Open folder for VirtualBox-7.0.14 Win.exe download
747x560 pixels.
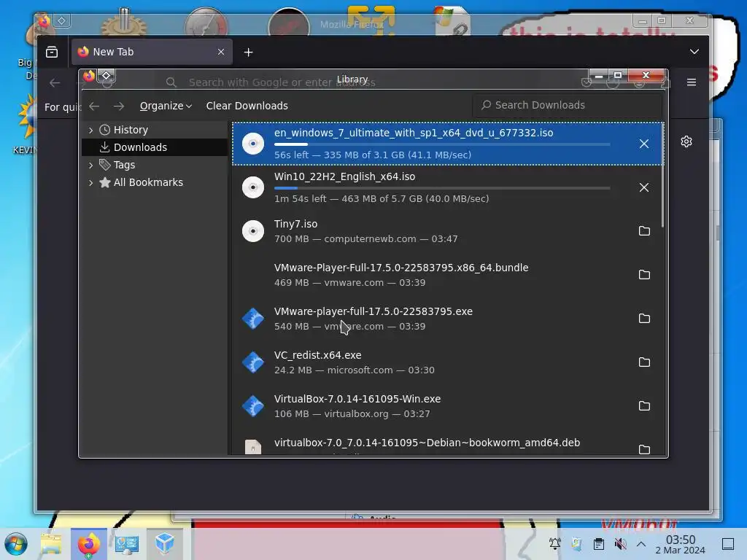click(644, 406)
